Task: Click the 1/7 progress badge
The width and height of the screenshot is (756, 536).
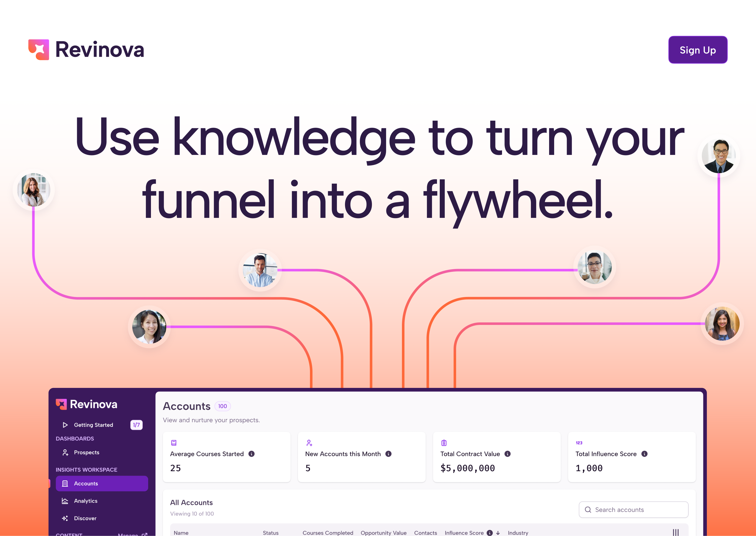Action: coord(136,425)
